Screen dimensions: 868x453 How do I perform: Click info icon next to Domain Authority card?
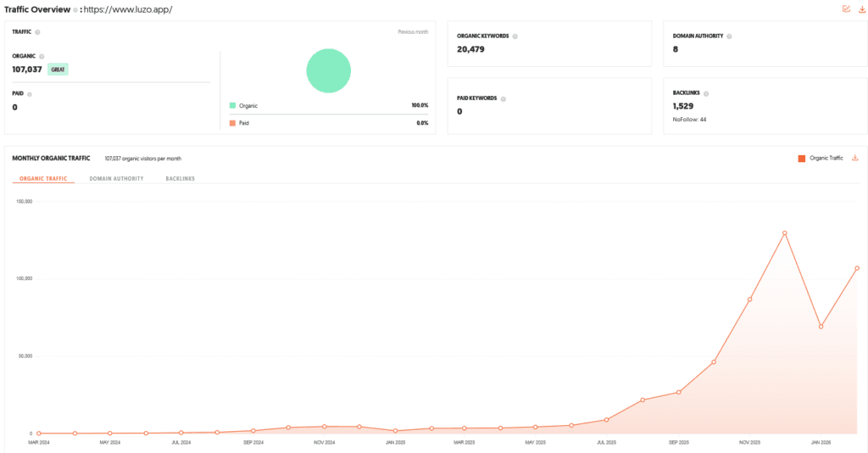coord(729,36)
